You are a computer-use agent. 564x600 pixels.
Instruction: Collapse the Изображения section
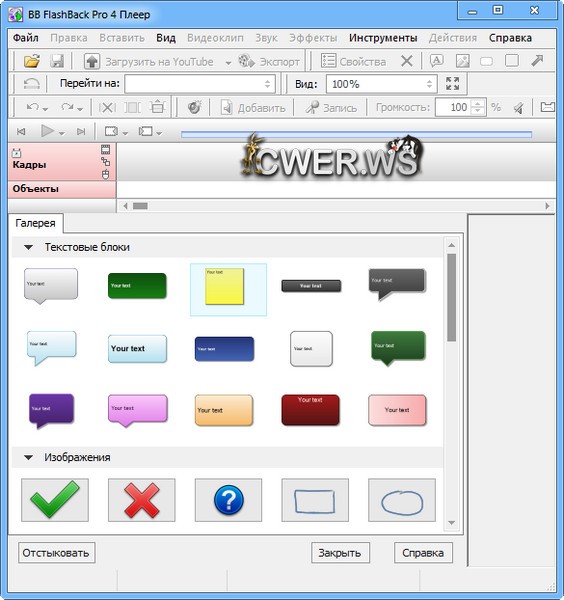pyautogui.click(x=28, y=457)
